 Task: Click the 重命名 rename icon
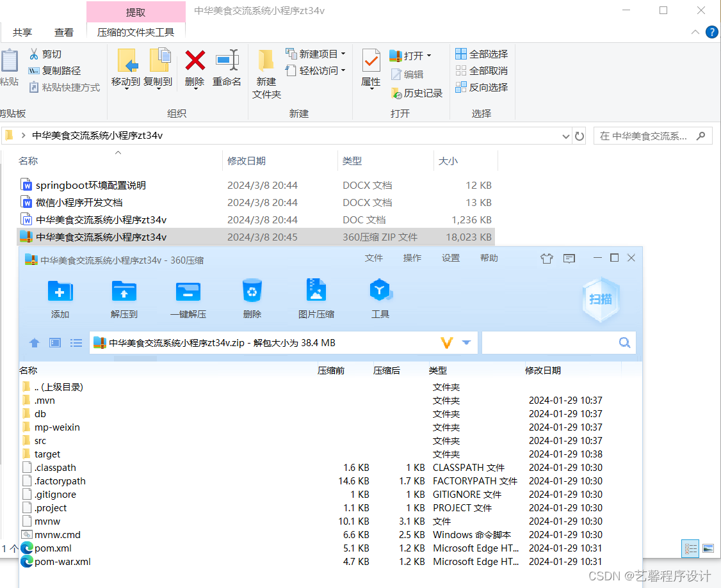[x=227, y=60]
